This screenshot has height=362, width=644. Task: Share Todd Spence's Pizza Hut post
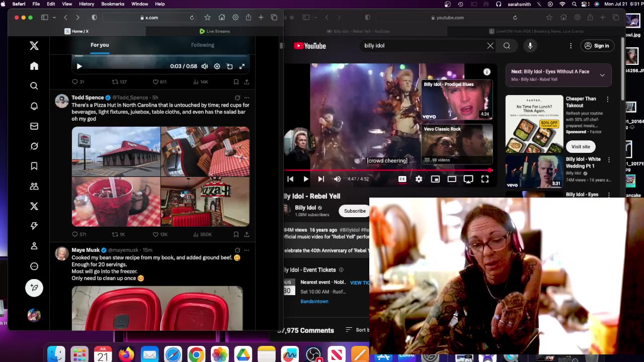(x=247, y=234)
